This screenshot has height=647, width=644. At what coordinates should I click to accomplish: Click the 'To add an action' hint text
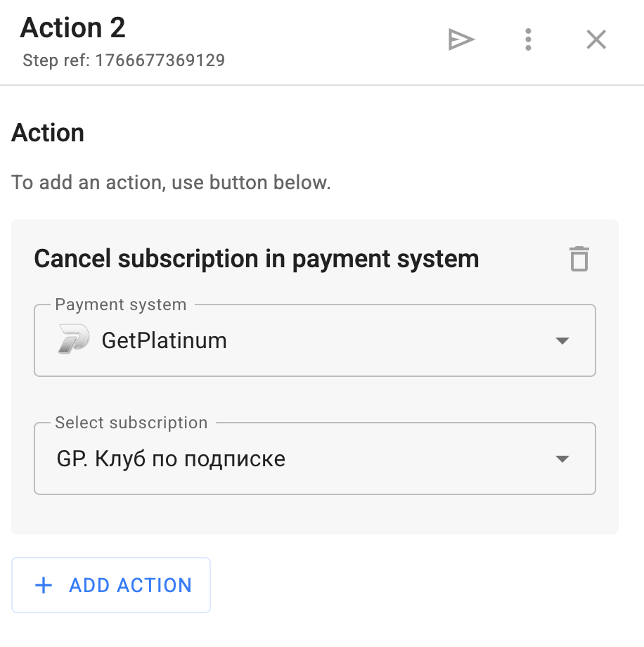pos(171,183)
